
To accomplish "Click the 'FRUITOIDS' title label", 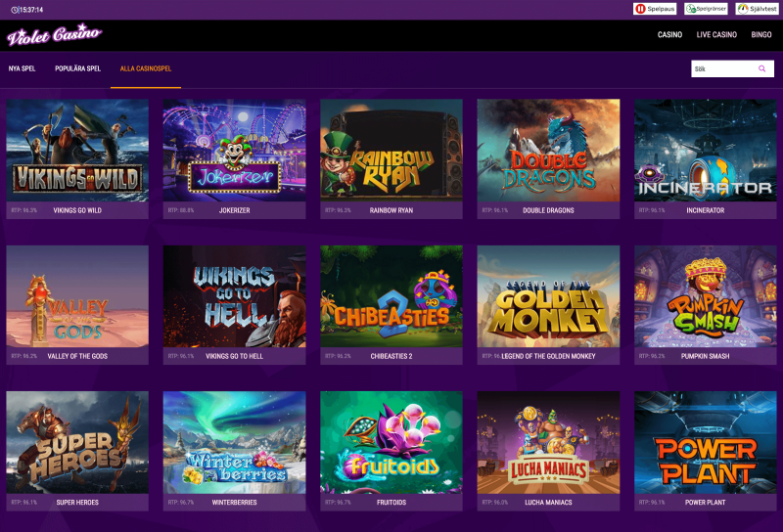I will point(391,503).
